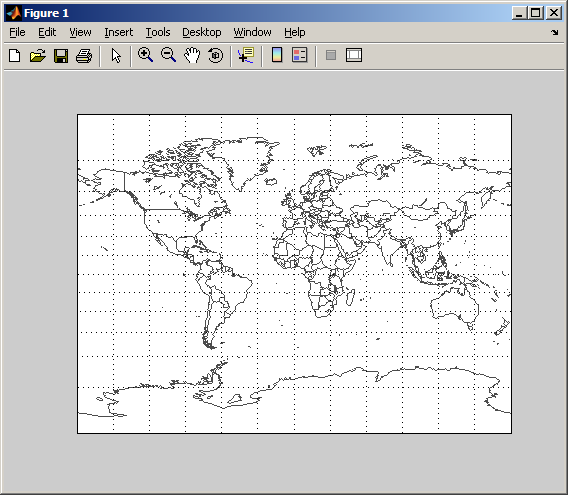Toggle the Data Cursor tool
The height and width of the screenshot is (495, 568).
coord(246,55)
